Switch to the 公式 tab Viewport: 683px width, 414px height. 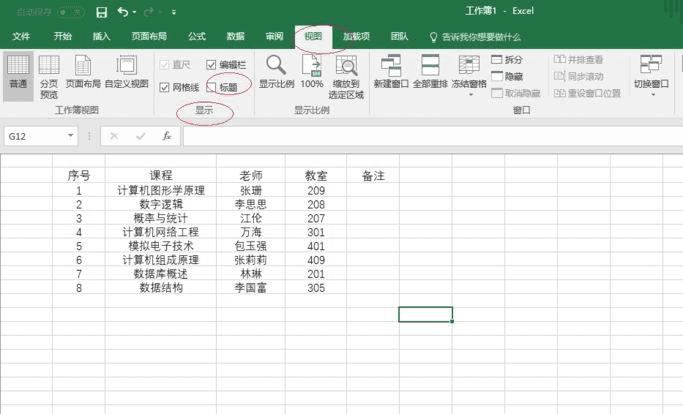(197, 36)
